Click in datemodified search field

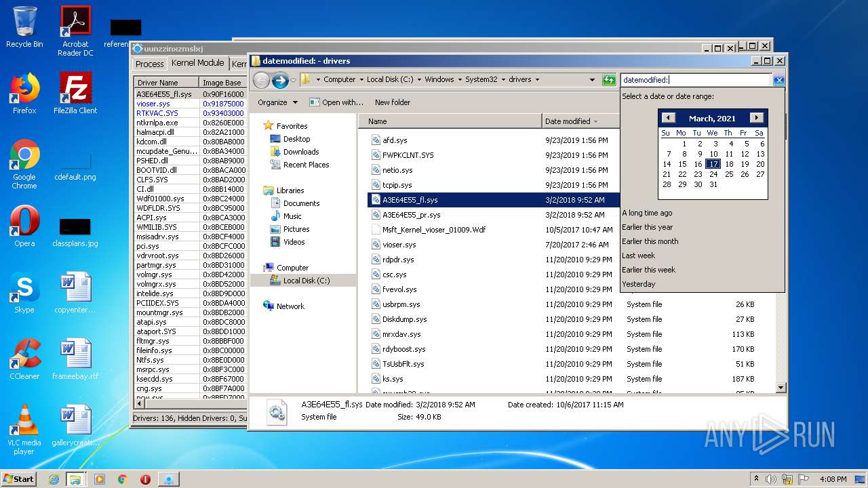point(696,80)
